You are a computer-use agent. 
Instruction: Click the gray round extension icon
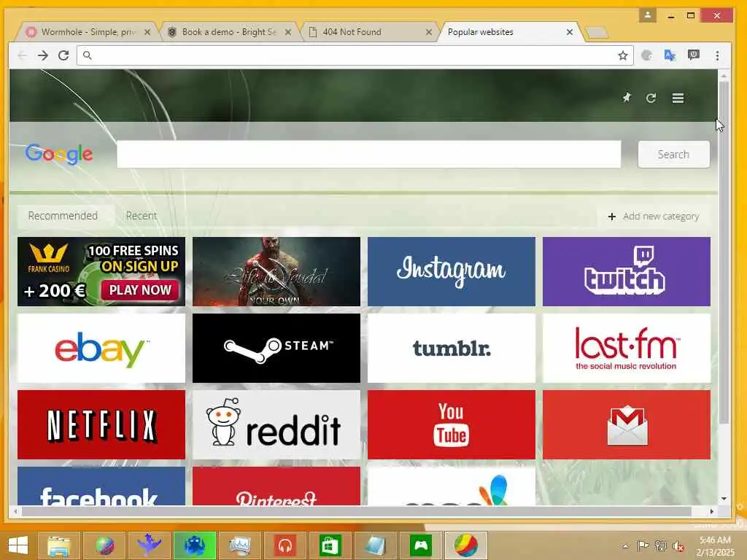[x=646, y=55]
